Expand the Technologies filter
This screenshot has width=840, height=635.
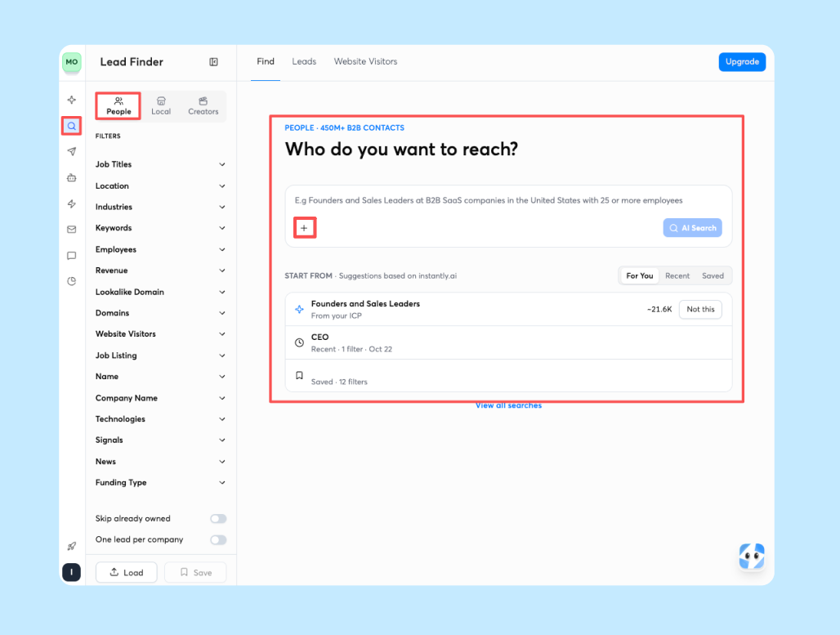[161, 419]
